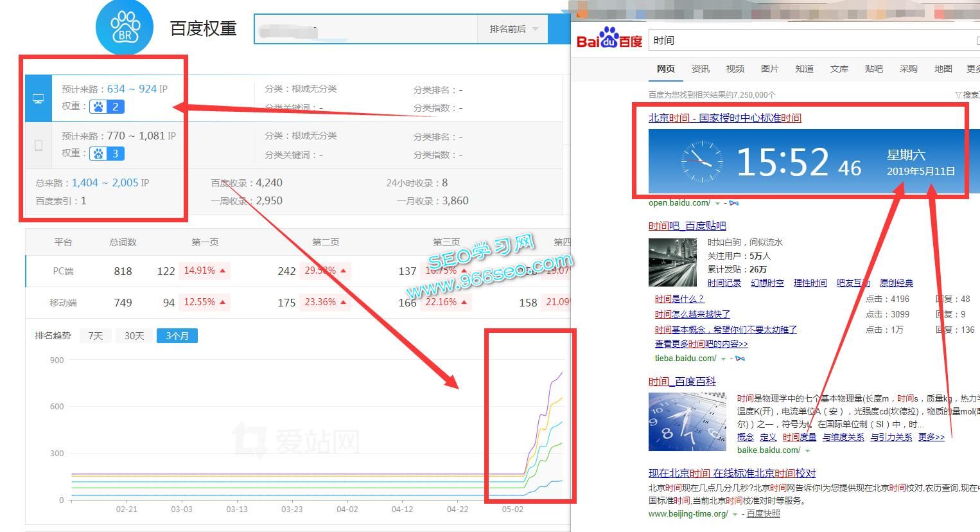980x532 pixels.
Task: Open the 地图 search tab
Action: click(943, 69)
